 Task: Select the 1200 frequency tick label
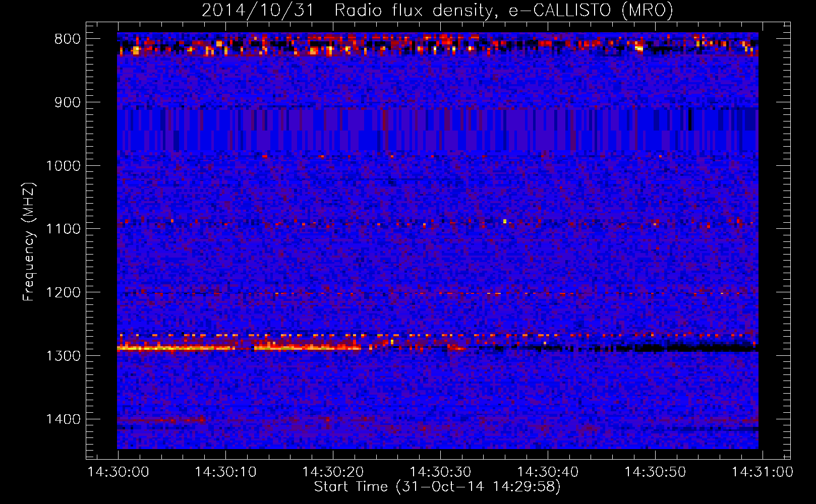[x=63, y=292]
